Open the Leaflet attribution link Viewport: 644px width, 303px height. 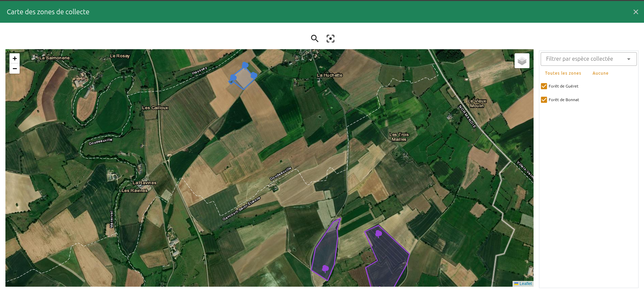[525, 284]
